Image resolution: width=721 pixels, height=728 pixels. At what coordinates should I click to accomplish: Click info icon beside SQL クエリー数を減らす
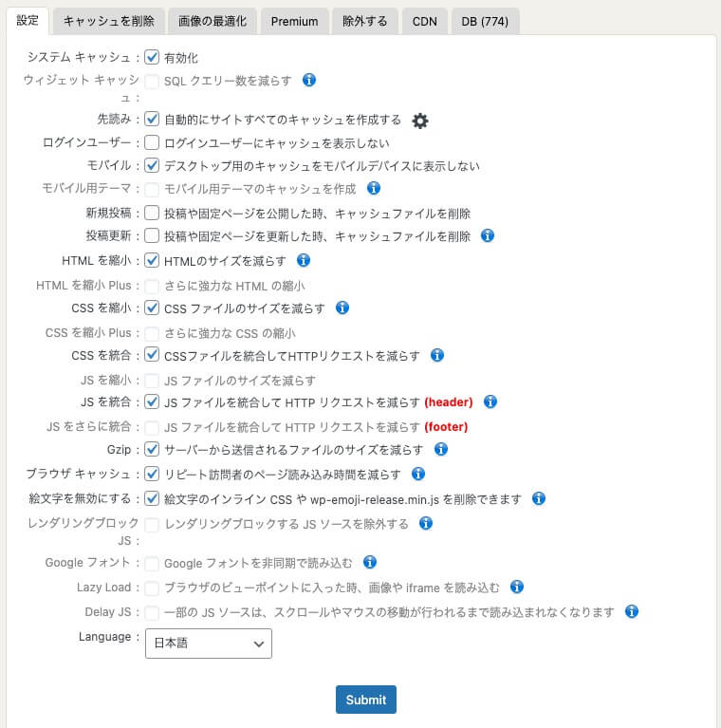pyautogui.click(x=309, y=80)
